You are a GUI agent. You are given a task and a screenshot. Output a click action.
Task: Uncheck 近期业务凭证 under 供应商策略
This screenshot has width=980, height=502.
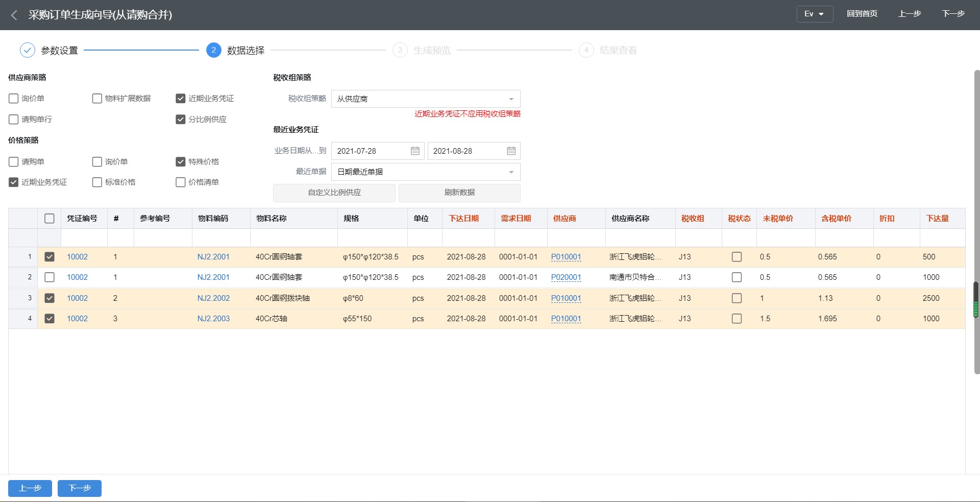[181, 99]
